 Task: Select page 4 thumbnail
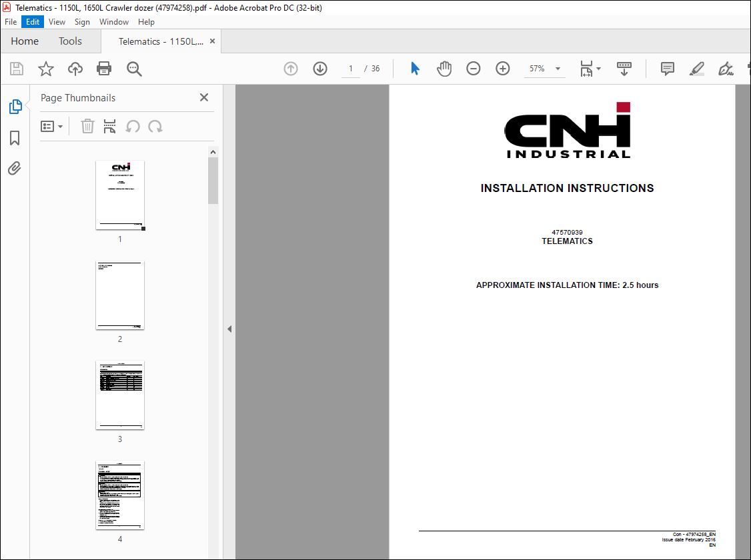(120, 495)
